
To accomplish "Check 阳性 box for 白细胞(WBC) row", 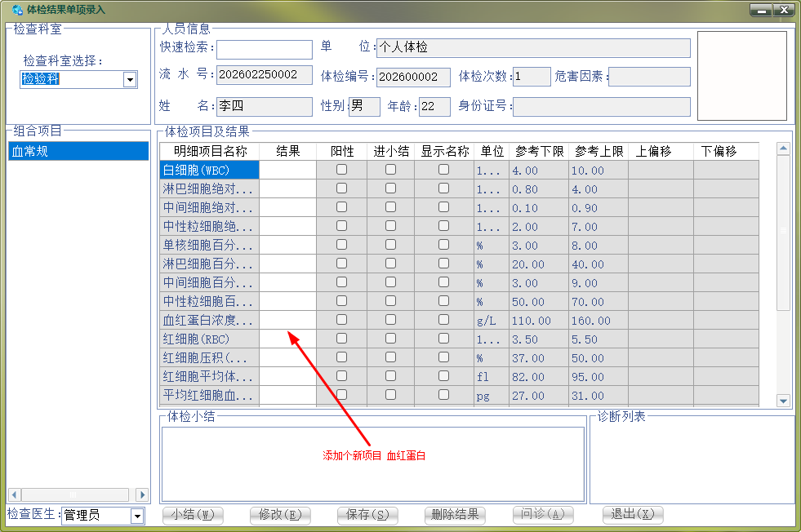I will tap(341, 170).
